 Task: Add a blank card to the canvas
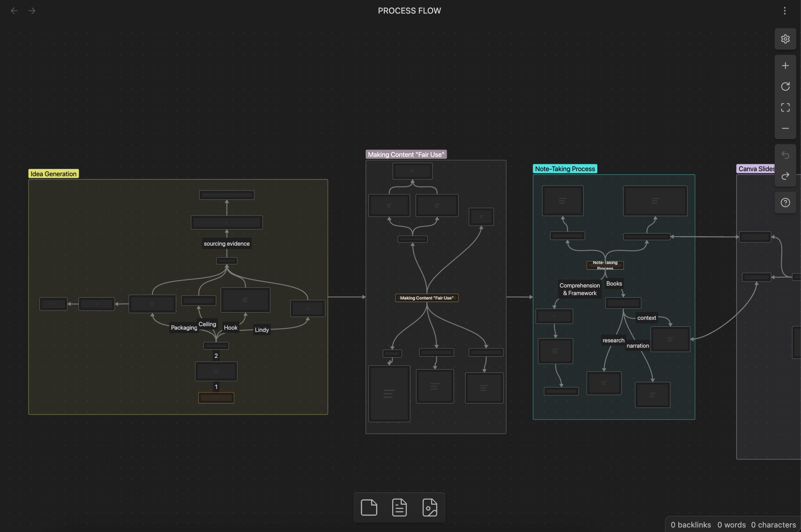pyautogui.click(x=369, y=508)
